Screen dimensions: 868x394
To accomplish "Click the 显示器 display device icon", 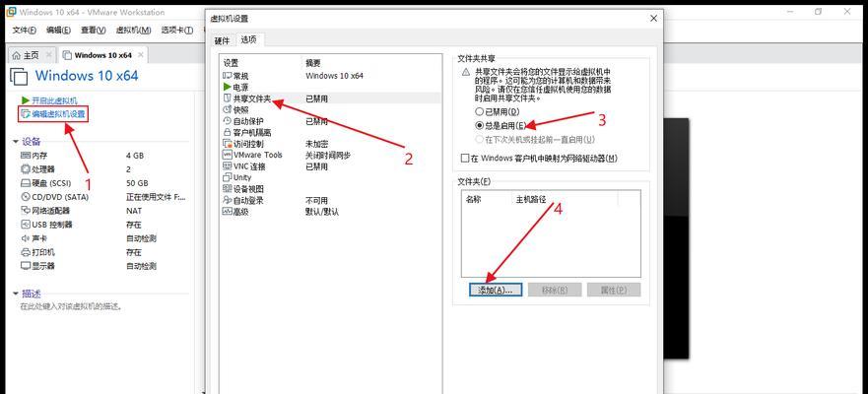I will [x=26, y=266].
